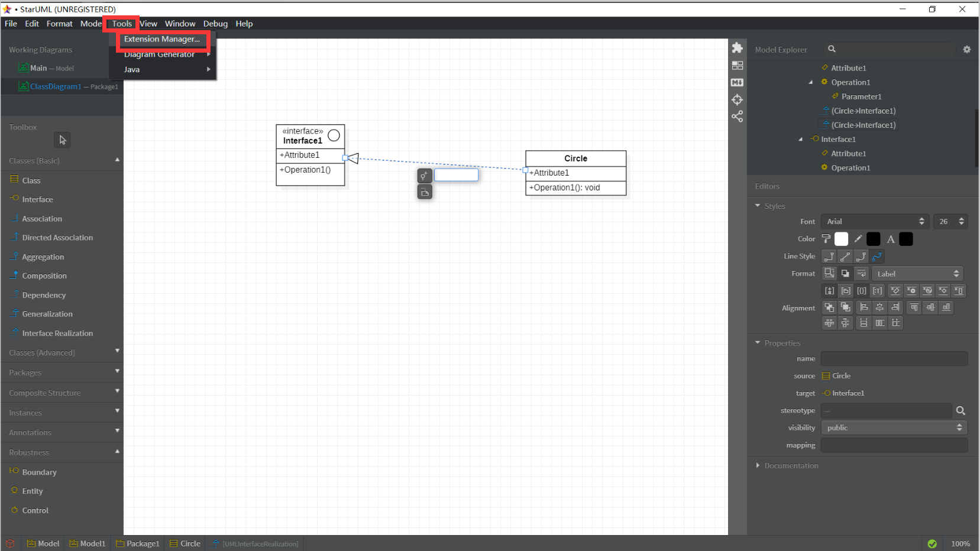
Task: Toggle Show Visibility option
Action: click(x=829, y=291)
